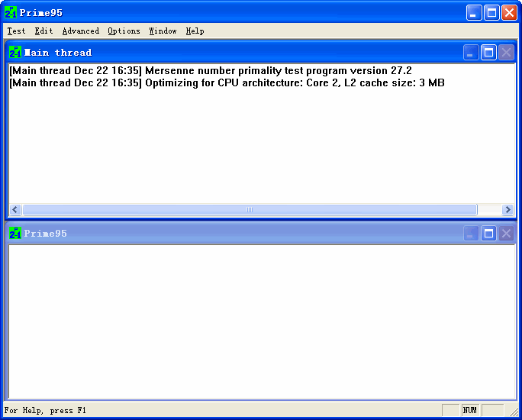The image size is (522, 420).
Task: Click the lower Prime95 child window icon
Action: [15, 234]
